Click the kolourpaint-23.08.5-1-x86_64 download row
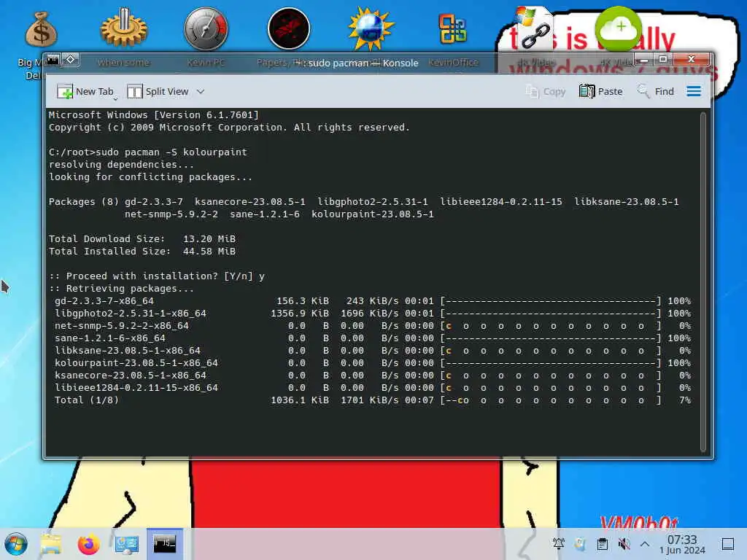747x560 pixels. pos(373,363)
